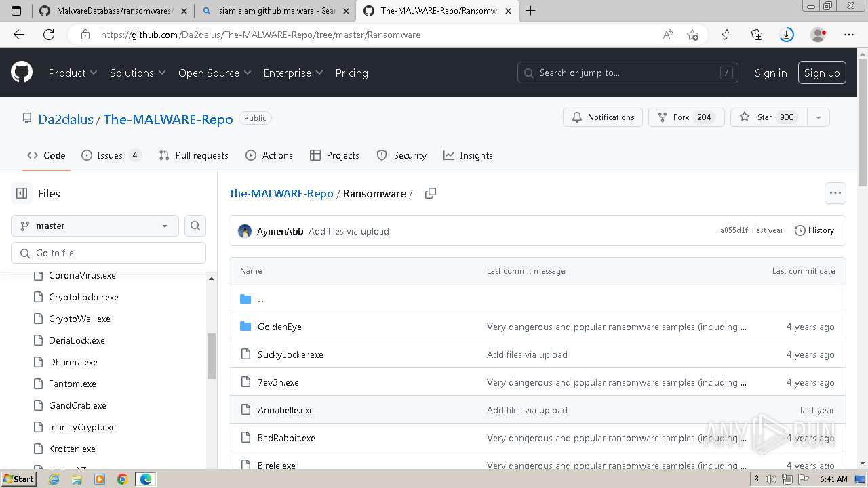Screen dimensions: 868x488
Task: Expand the Solutions menu
Action: pos(138,73)
